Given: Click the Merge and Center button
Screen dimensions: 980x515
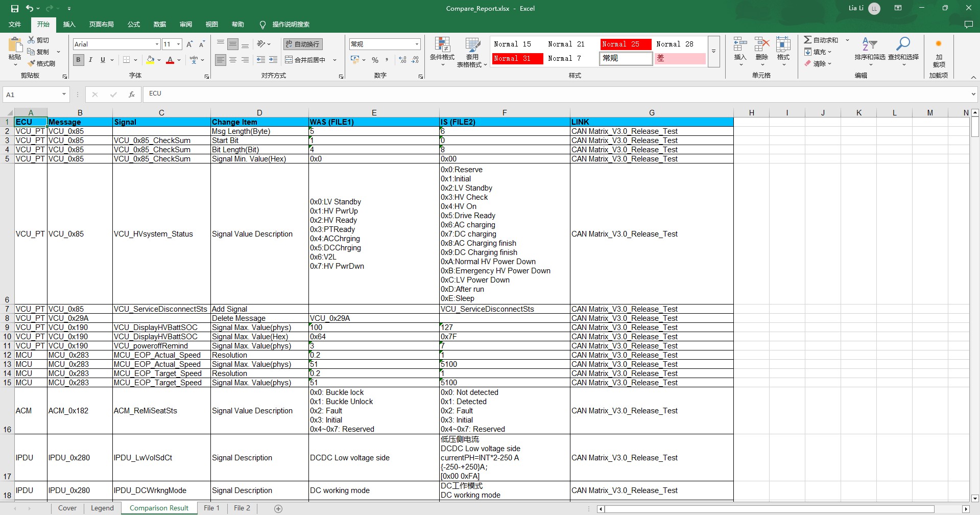Looking at the screenshot, I should click(305, 60).
